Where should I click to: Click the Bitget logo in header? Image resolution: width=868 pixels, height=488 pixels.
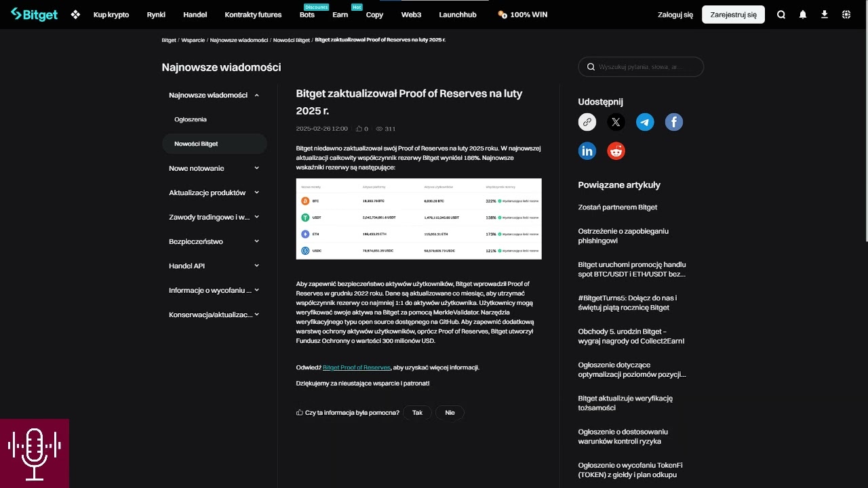[x=34, y=14]
